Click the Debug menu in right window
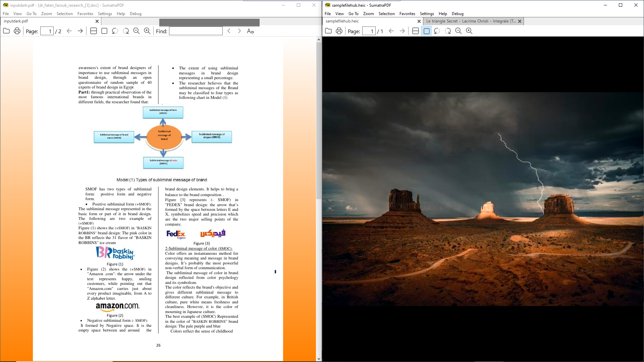 pos(458,14)
